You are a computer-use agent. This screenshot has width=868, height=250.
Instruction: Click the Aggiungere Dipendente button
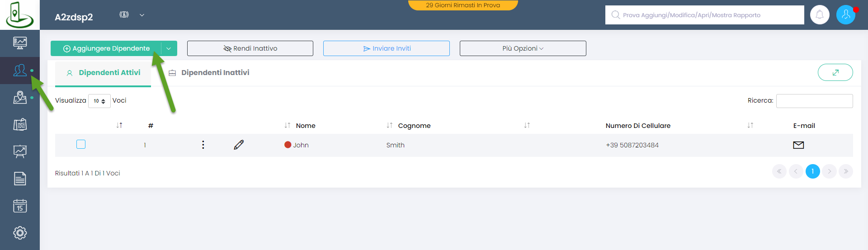click(x=106, y=48)
